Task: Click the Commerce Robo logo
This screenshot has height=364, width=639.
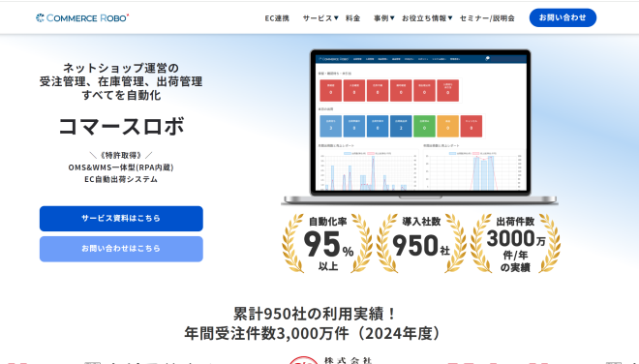Action: 82,18
